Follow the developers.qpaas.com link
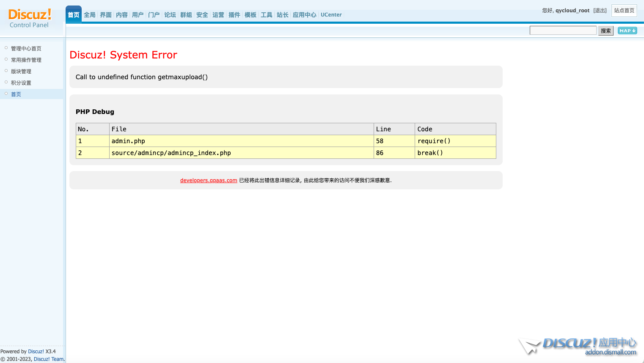The image size is (644, 363). click(x=209, y=180)
